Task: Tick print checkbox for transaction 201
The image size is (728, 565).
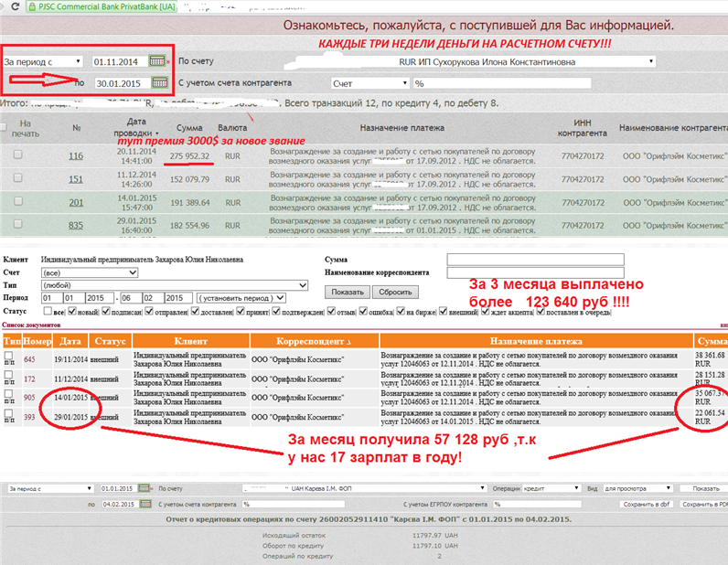Action: 17,201
